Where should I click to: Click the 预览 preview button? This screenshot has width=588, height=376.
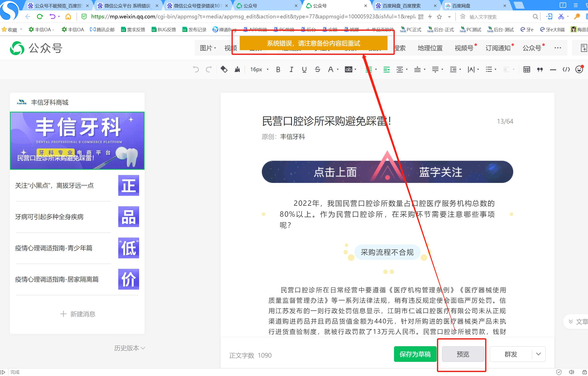point(463,354)
